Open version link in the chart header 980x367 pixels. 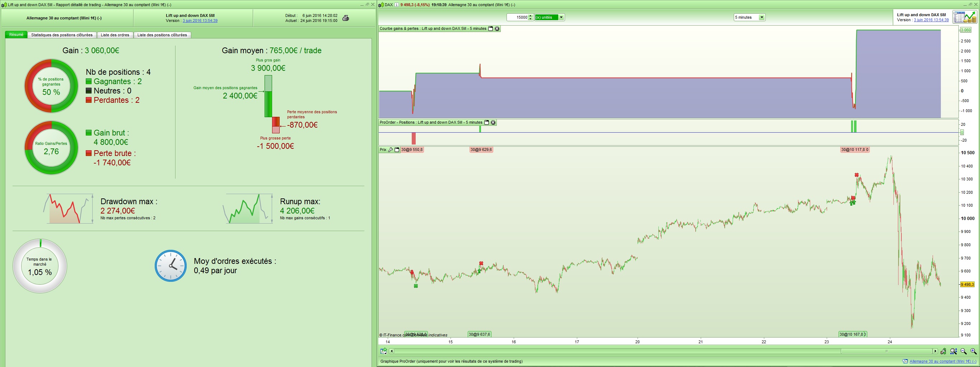(931, 20)
